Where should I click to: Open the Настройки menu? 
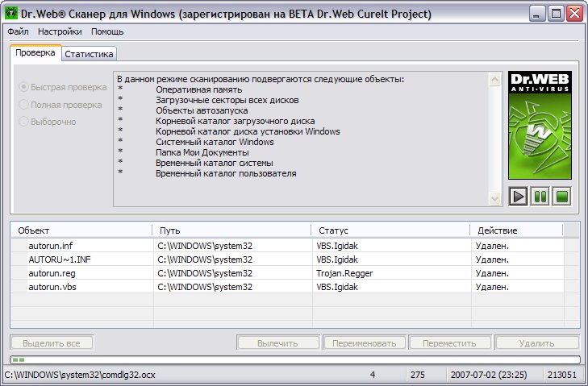coord(60,31)
